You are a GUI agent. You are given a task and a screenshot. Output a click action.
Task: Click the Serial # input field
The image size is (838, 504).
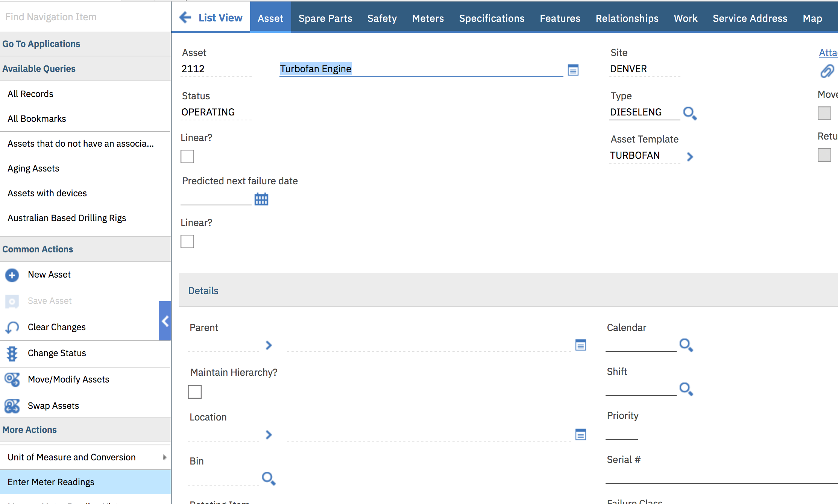(x=721, y=477)
